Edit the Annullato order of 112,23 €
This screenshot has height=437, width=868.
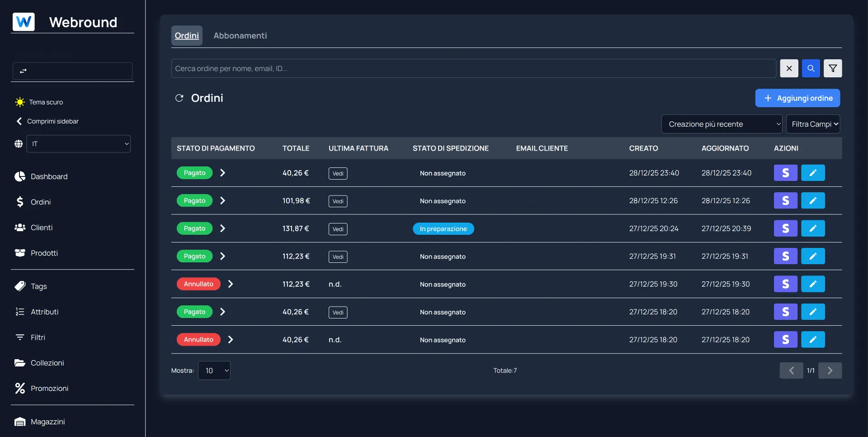(812, 284)
